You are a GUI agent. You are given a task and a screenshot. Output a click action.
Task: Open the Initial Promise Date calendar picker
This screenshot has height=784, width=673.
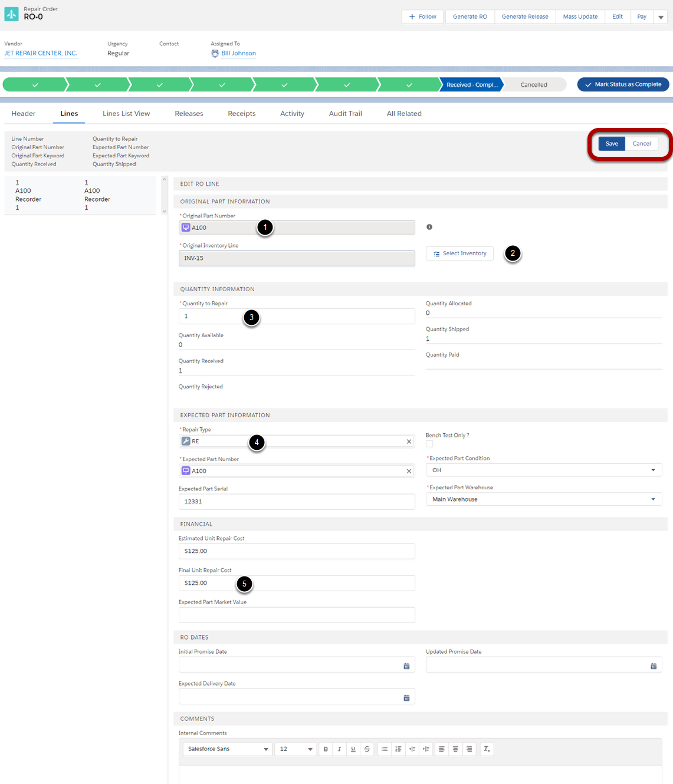click(x=406, y=665)
